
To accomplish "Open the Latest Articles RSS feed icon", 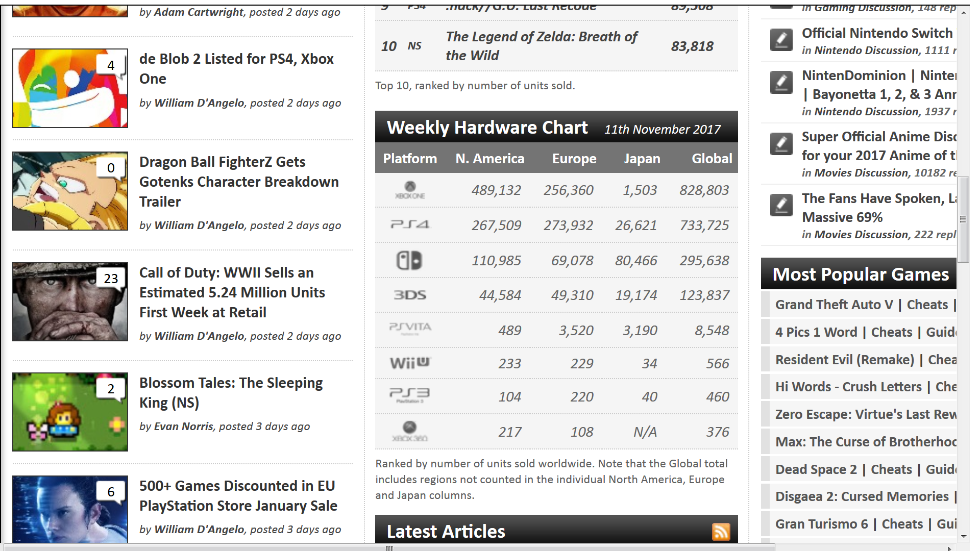I will coord(721,531).
